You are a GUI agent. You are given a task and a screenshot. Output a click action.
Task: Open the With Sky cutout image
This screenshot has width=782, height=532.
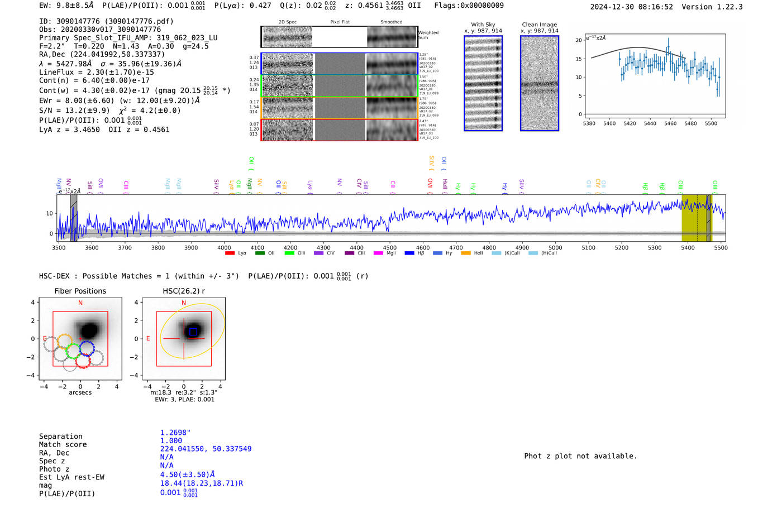pyautogui.click(x=483, y=83)
